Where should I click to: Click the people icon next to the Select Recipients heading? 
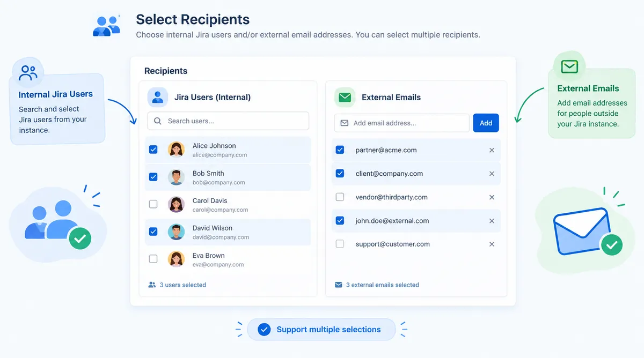click(106, 25)
